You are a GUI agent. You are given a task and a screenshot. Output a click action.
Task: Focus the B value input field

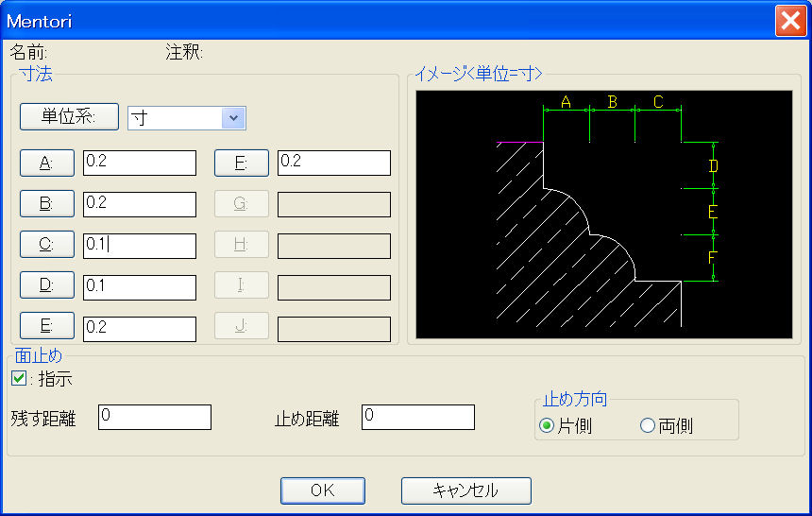tap(140, 204)
